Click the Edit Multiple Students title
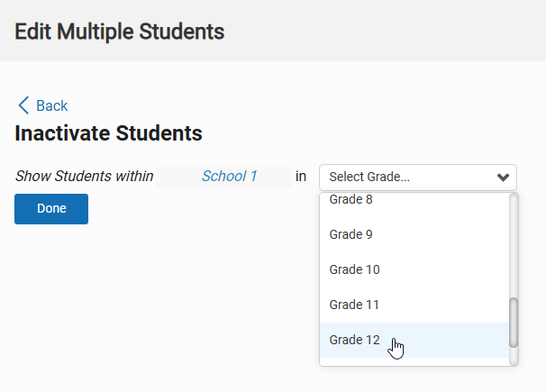The width and height of the screenshot is (546, 392). (120, 32)
